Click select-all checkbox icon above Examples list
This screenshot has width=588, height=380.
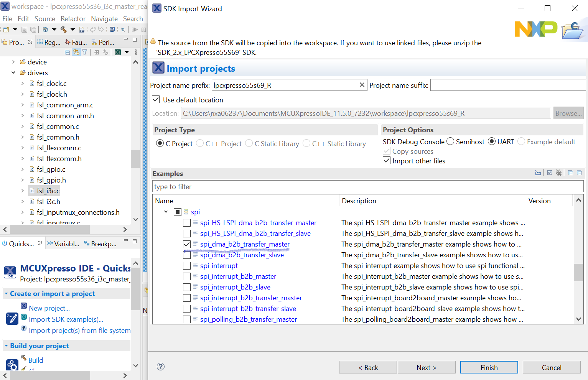pyautogui.click(x=550, y=173)
